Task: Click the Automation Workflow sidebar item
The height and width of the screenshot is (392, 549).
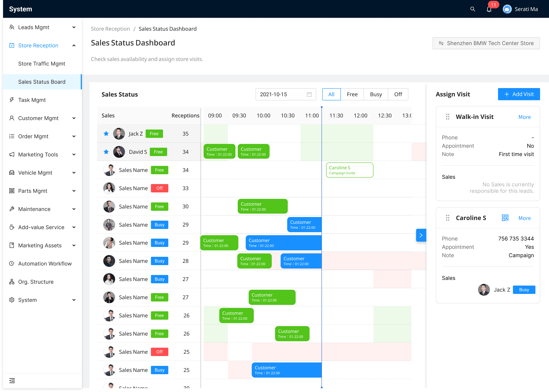Action: (45, 264)
